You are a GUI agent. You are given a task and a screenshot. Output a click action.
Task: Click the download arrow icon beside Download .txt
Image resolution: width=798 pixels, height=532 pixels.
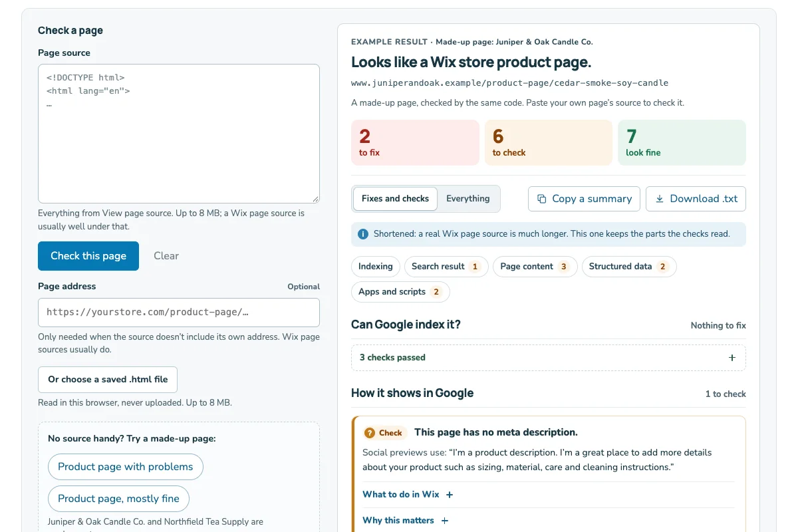pyautogui.click(x=660, y=199)
